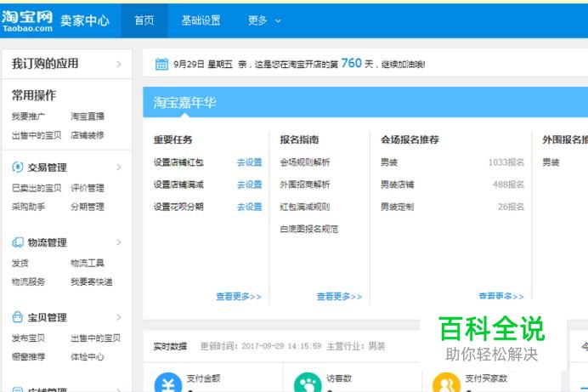Screen dimensions: 588x392
Task: Select 男装店铺 row
Action: pos(397,185)
